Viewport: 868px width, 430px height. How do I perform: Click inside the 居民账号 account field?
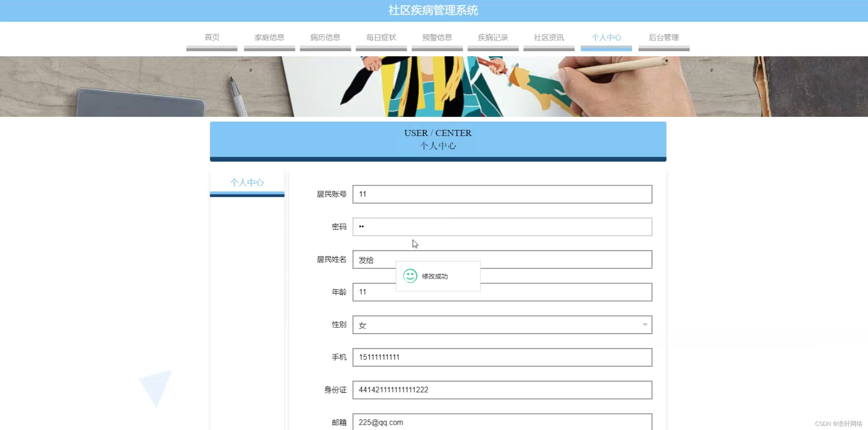[502, 194]
